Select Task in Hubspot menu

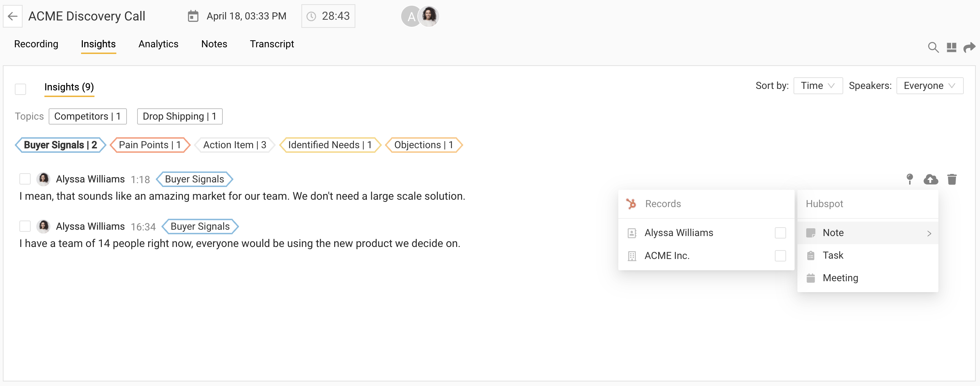pyautogui.click(x=832, y=255)
